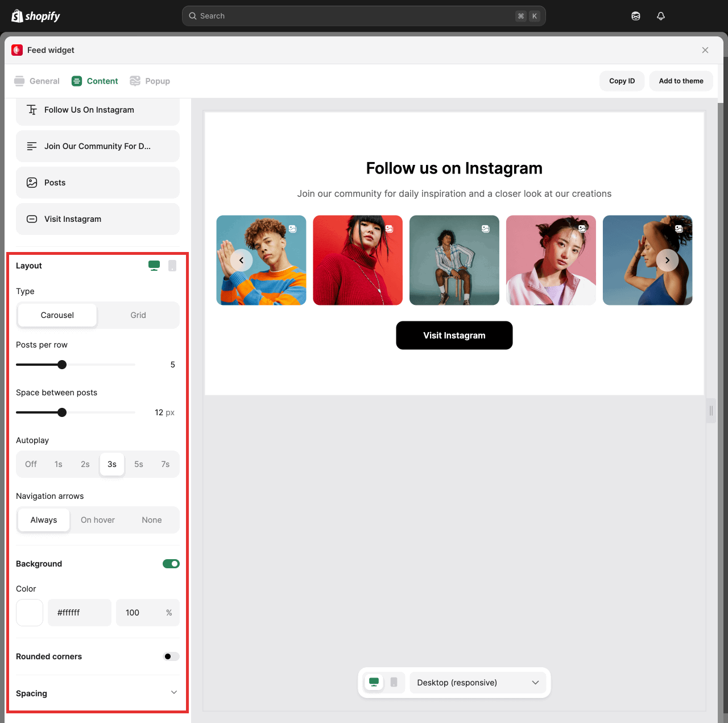The image size is (728, 723).
Task: Click the carousel next arrow
Action: click(x=667, y=260)
